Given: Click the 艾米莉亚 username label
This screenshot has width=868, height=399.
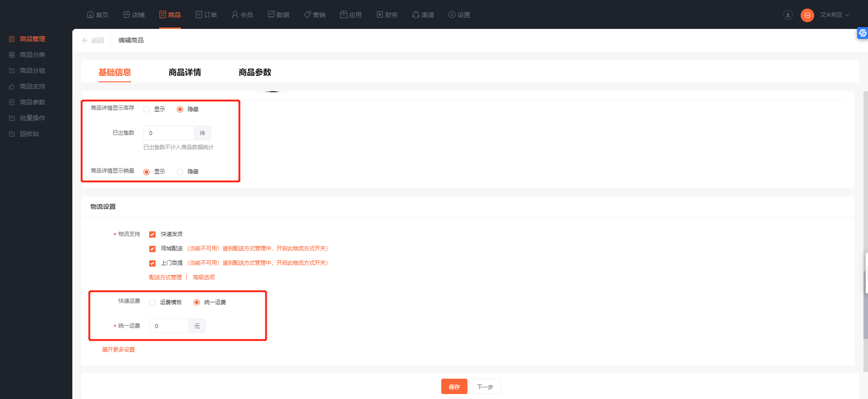Looking at the screenshot, I should (x=831, y=15).
